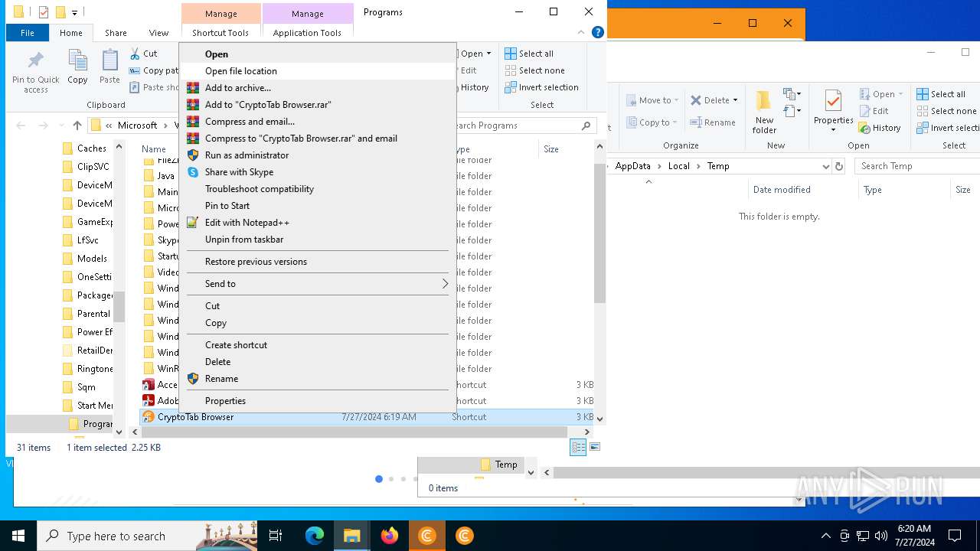Select the CryptoTab Browser shortcut row
This screenshot has height=551, width=980.
pos(367,417)
